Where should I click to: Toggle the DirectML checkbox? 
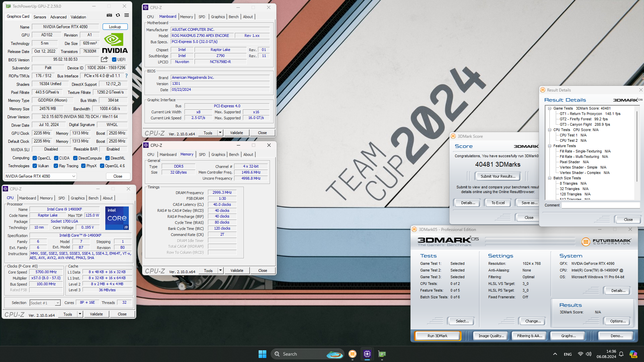click(x=107, y=158)
